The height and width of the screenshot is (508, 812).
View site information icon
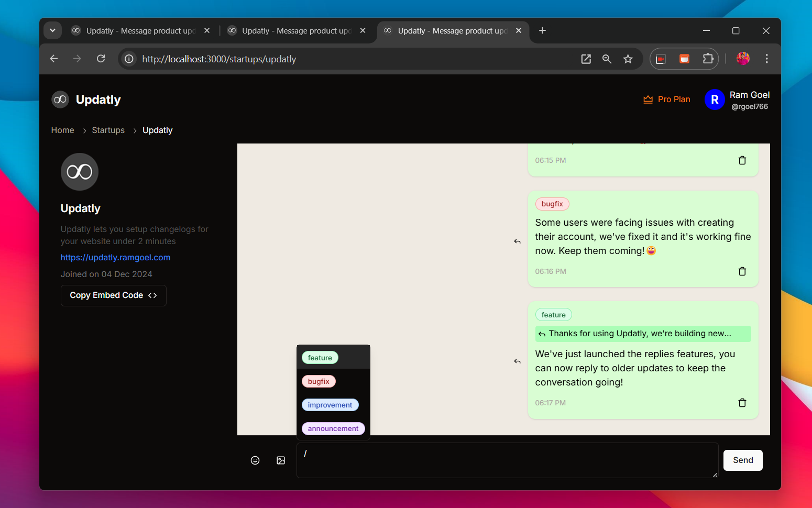coord(129,59)
